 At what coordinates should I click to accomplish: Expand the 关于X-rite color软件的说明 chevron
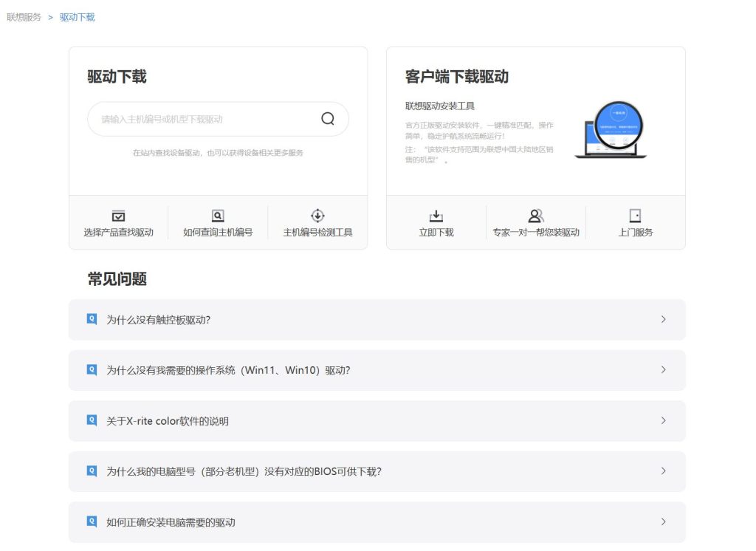tap(664, 421)
